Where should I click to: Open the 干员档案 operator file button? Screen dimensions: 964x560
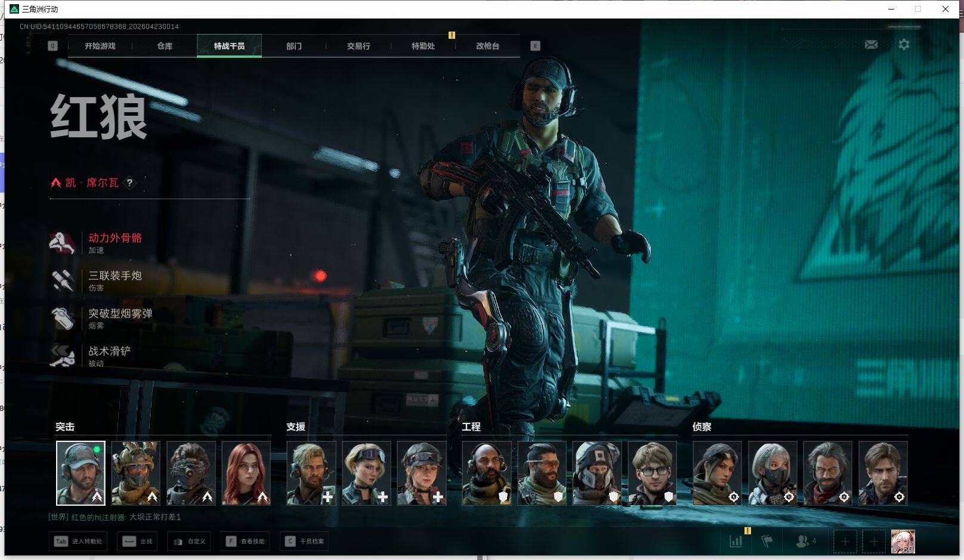(304, 542)
